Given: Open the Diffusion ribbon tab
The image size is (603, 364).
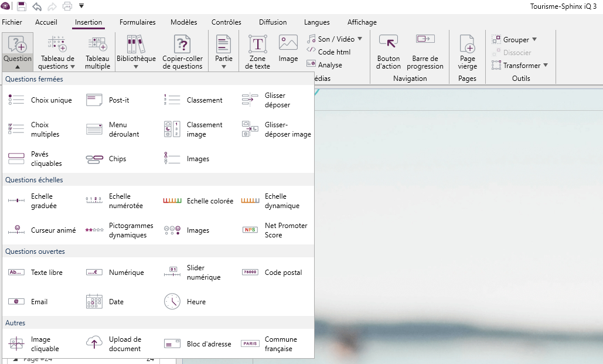Looking at the screenshot, I should click(x=272, y=22).
